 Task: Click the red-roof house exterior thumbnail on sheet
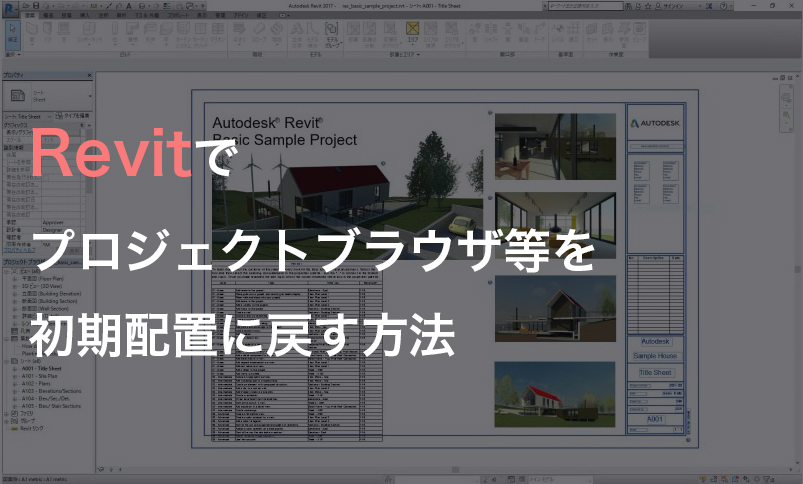pos(555,394)
